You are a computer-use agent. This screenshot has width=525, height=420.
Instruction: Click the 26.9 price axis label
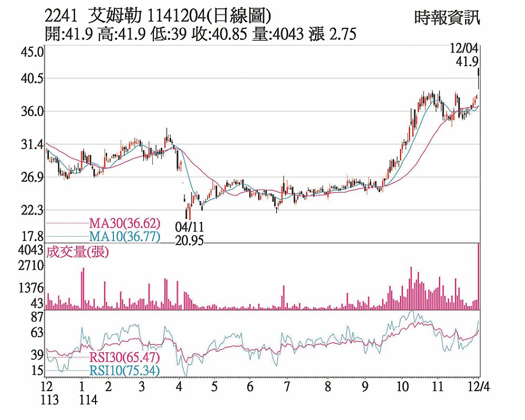(x=33, y=177)
